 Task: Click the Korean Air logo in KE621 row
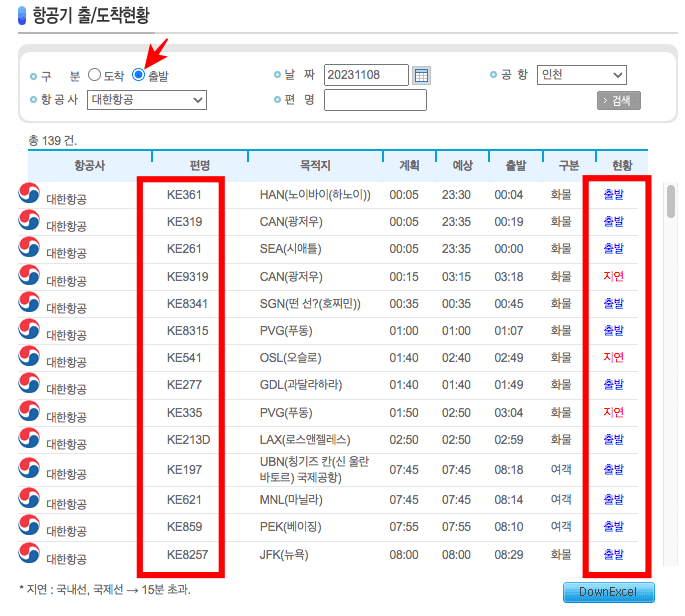[x=29, y=498]
